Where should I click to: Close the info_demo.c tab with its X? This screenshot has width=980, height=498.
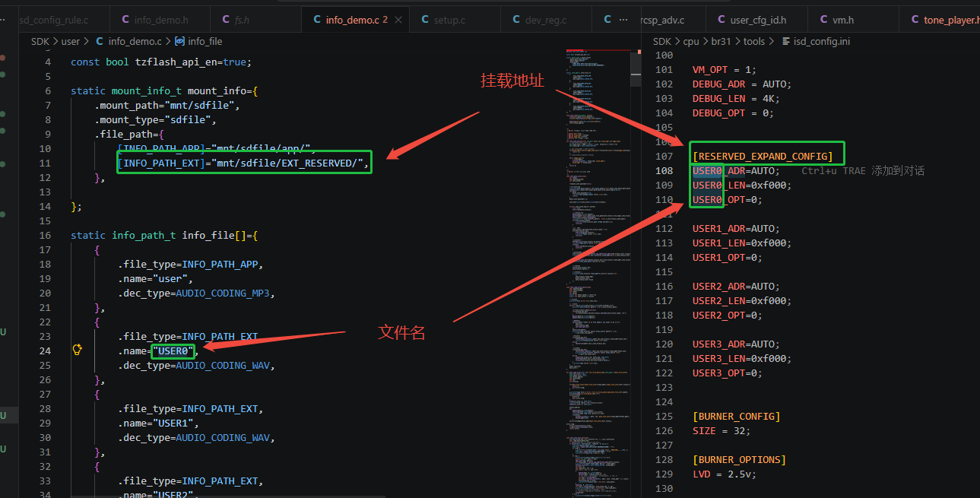click(x=399, y=20)
